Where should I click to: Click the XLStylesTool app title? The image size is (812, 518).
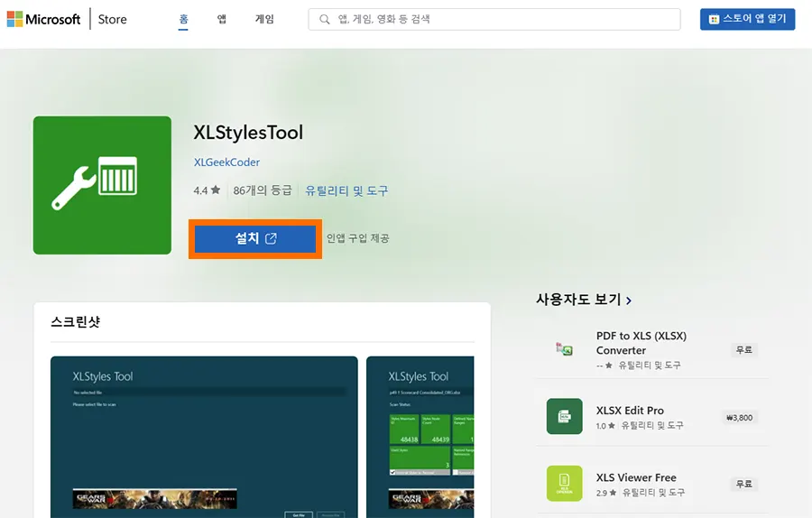[248, 133]
